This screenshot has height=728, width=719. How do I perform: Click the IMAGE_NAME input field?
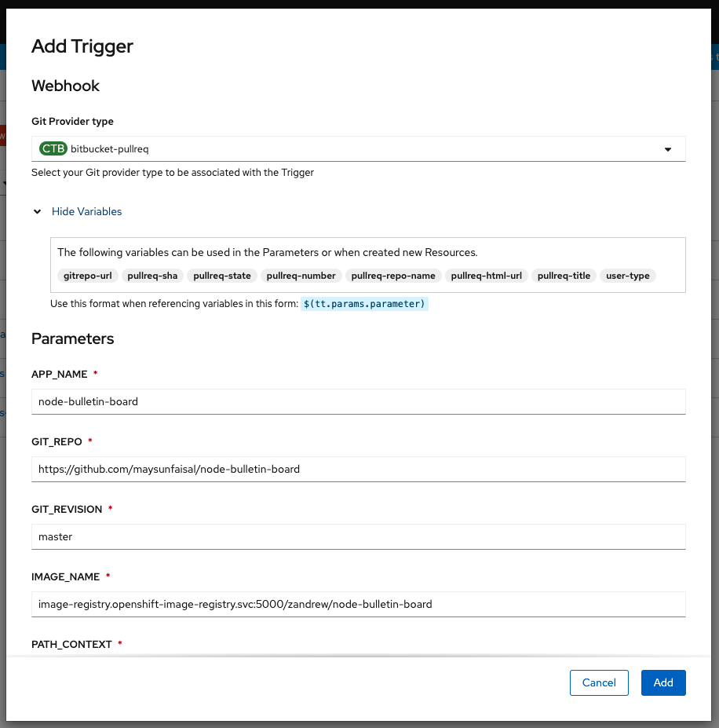[358, 604]
